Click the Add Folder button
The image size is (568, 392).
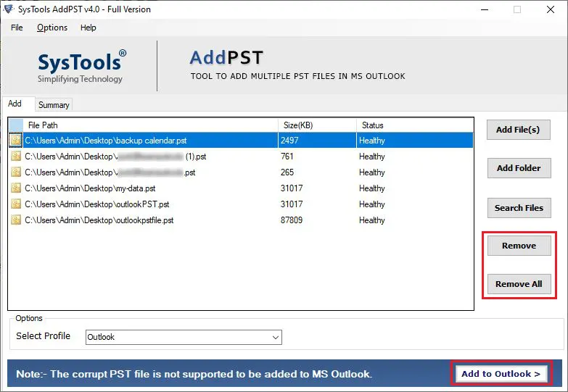519,168
